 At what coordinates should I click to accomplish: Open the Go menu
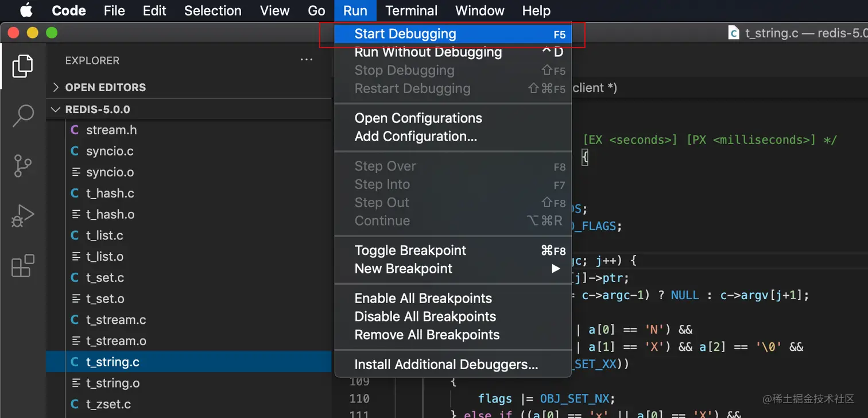(317, 10)
